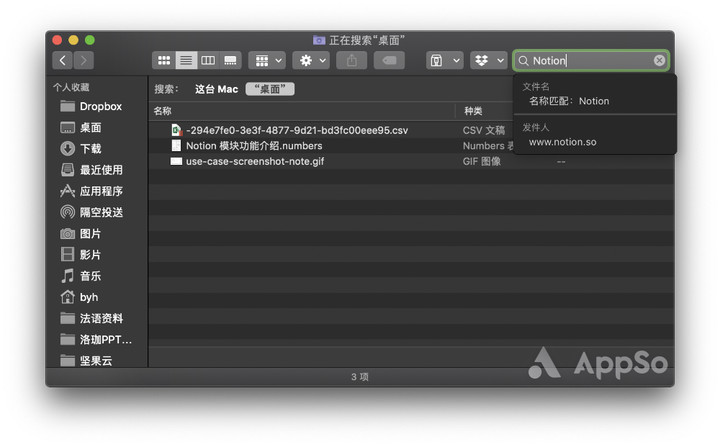Choose the name matches Notion suggestion
The image size is (720, 447).
coord(569,101)
